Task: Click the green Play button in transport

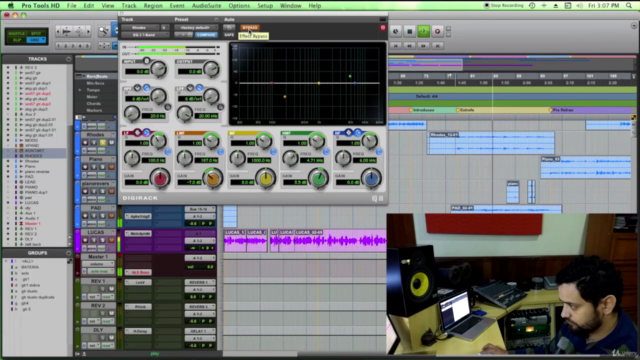Action: coord(423,31)
